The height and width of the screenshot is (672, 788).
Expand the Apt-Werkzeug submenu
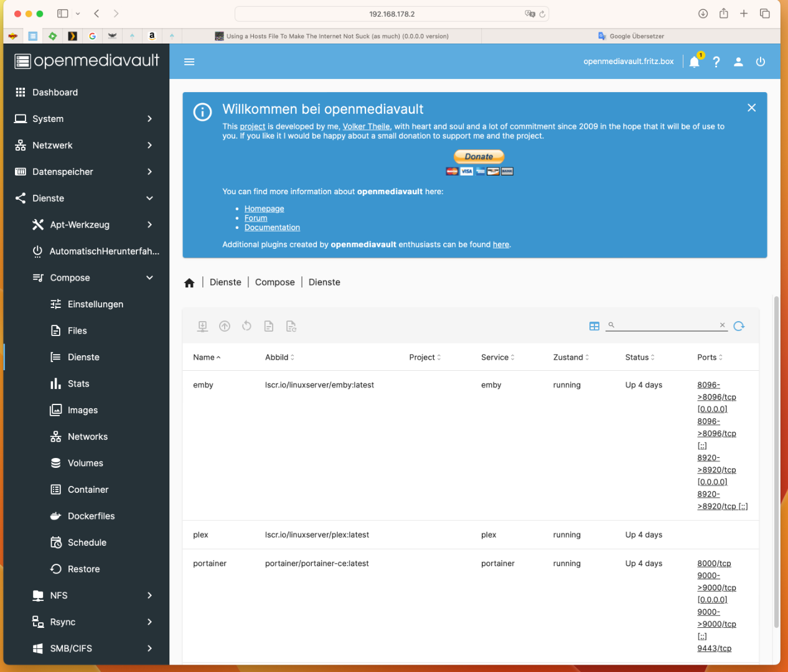(87, 225)
